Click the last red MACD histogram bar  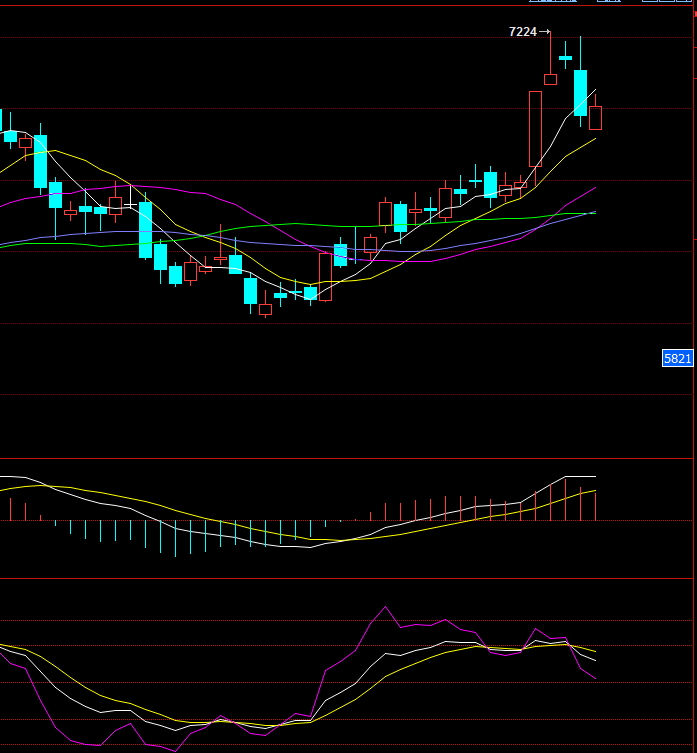596,507
